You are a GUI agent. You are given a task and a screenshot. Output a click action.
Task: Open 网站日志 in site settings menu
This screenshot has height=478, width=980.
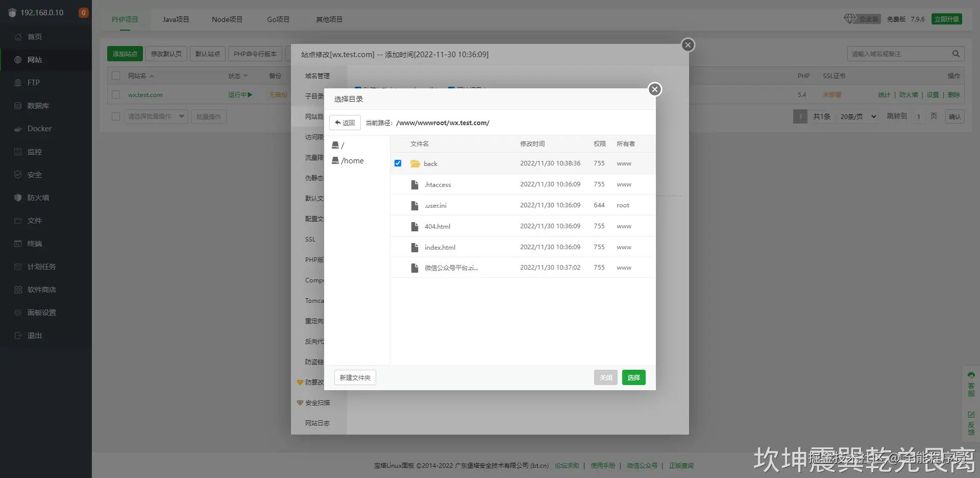click(317, 423)
